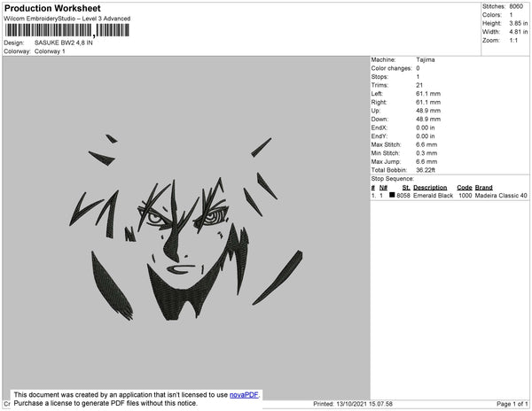Select Max Stitch value '6.6 mm'
This screenshot has height=411, width=532.
(x=426, y=144)
